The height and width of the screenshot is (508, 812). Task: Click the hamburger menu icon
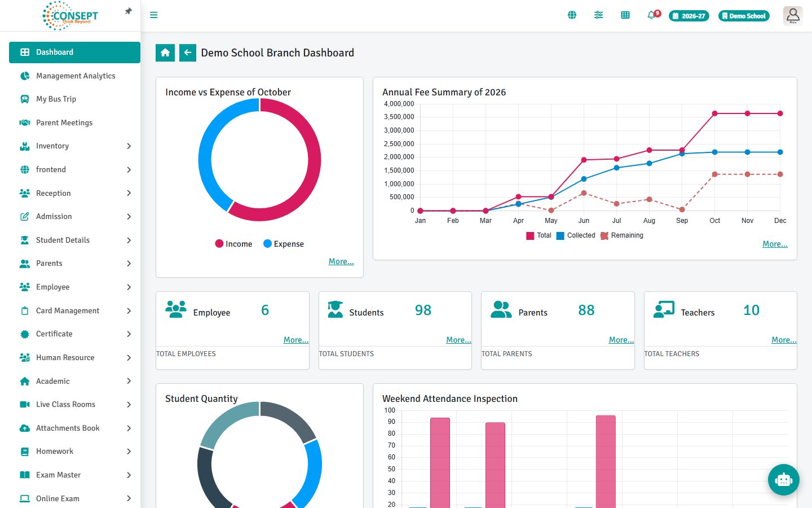coord(153,15)
